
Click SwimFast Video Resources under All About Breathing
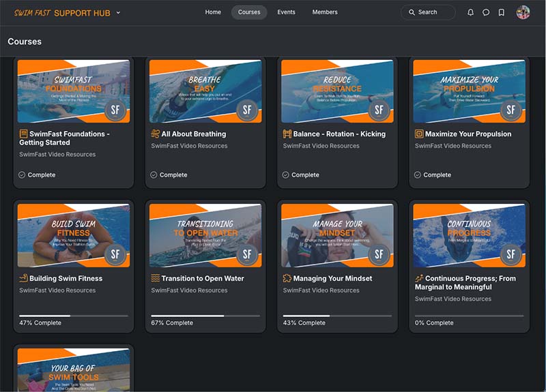pos(189,146)
